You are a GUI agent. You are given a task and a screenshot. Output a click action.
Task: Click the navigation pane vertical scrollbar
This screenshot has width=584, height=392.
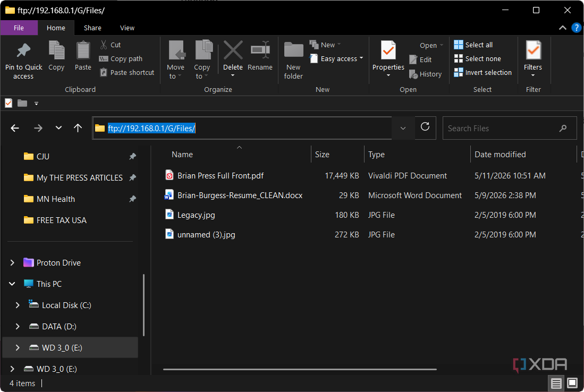pyautogui.click(x=144, y=305)
